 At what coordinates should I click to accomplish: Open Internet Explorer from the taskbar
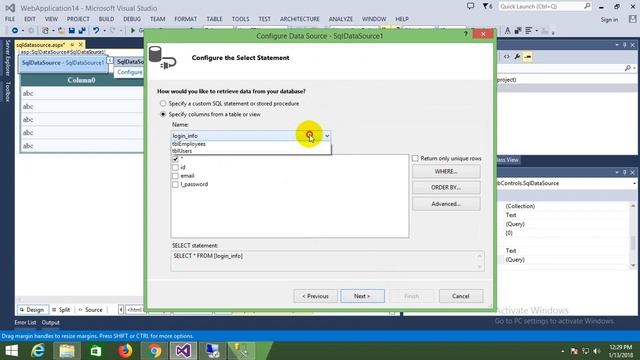pyautogui.click(x=38, y=351)
